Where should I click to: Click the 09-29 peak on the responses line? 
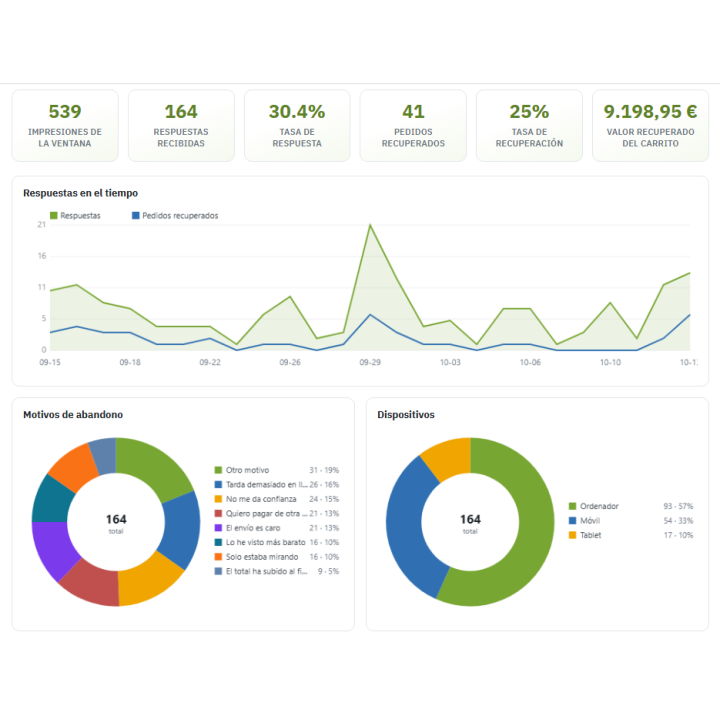tap(370, 225)
